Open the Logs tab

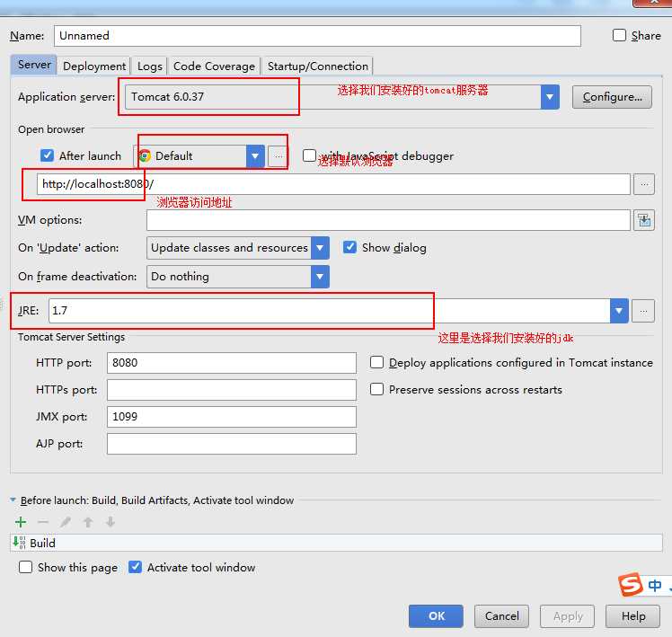pos(149,66)
